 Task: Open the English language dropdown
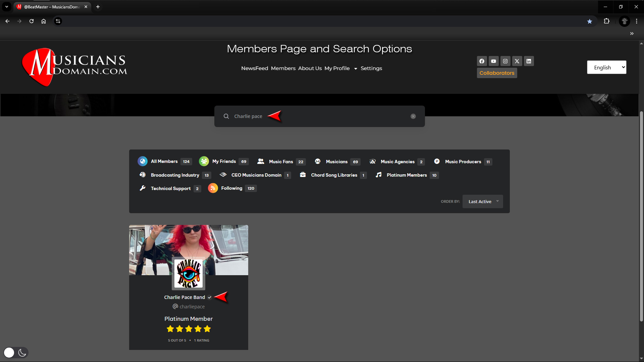[606, 67]
